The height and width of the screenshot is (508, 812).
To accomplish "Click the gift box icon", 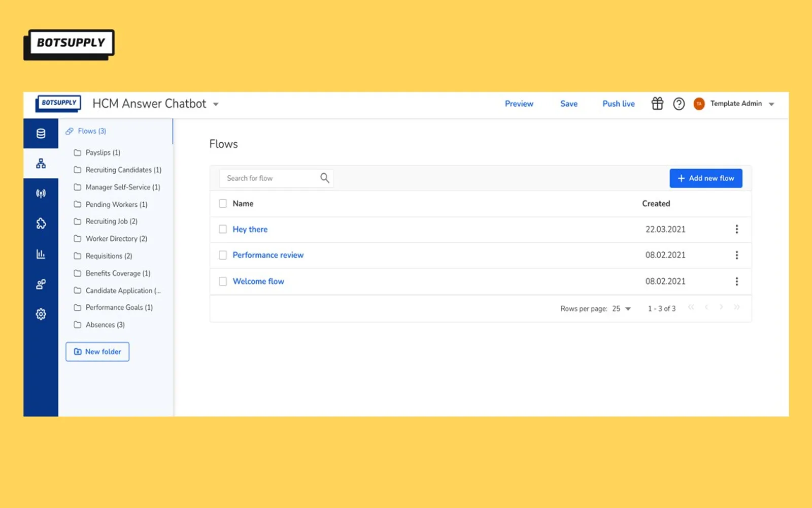I will (657, 104).
